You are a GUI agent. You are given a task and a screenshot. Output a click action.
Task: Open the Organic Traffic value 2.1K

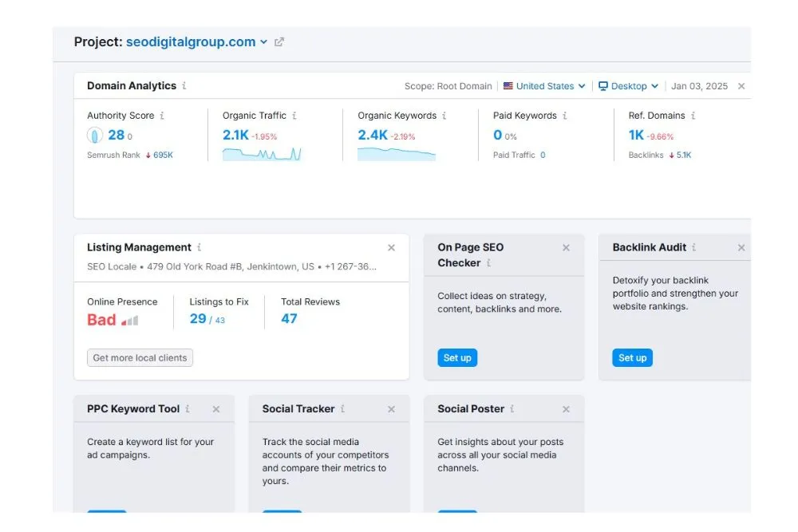pyautogui.click(x=235, y=135)
